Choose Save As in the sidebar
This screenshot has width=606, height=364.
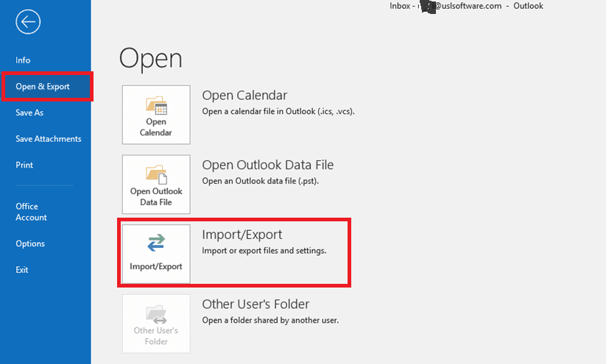[29, 113]
